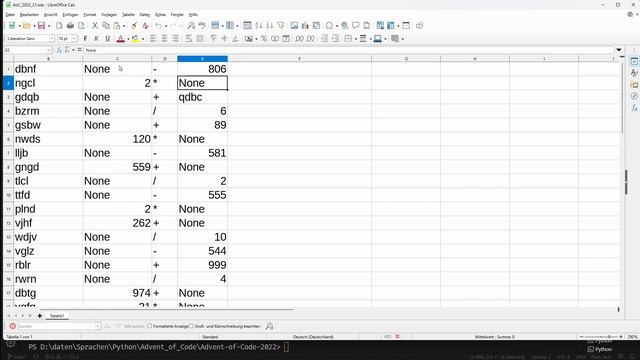This screenshot has height=360, width=640.
Task: Click the sidebar Functions fx icon
Action: pos(634,108)
